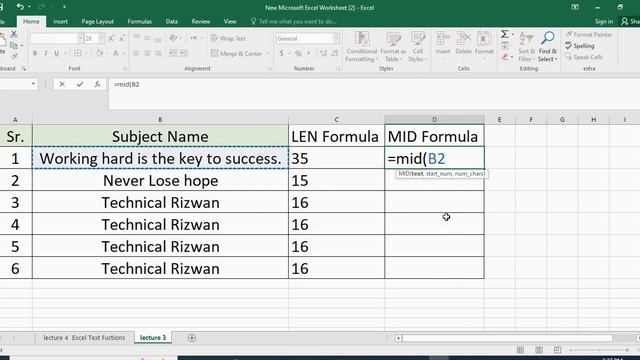Click the Center alignment icon
Viewport: 640px width, 360px height.
tap(147, 53)
